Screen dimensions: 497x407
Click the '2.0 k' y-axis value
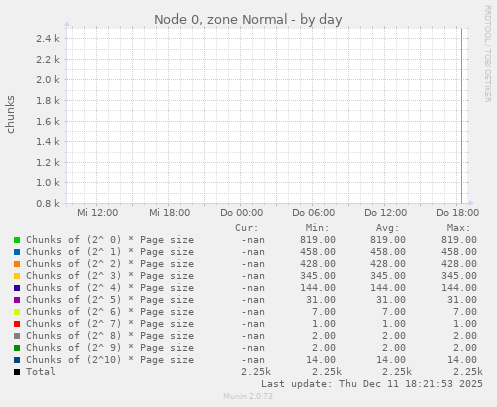(x=48, y=80)
